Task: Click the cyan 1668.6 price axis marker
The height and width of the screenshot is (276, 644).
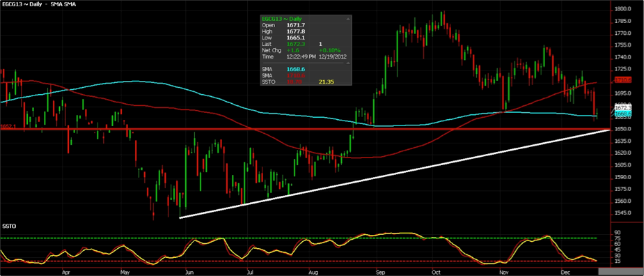Action: (622, 113)
